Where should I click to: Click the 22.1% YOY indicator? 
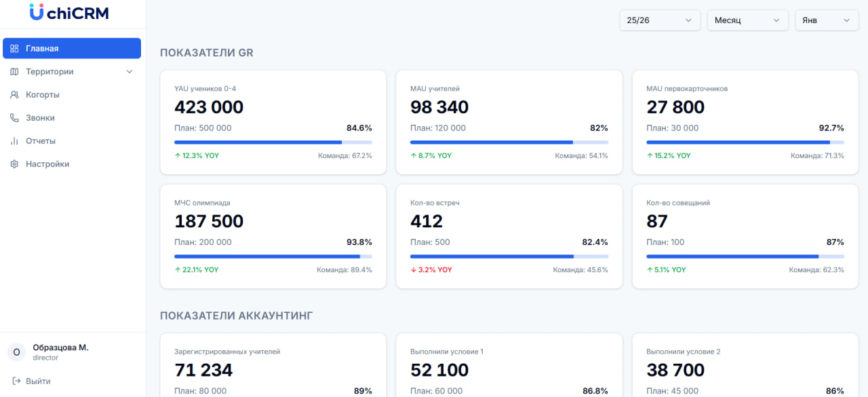[x=197, y=269]
